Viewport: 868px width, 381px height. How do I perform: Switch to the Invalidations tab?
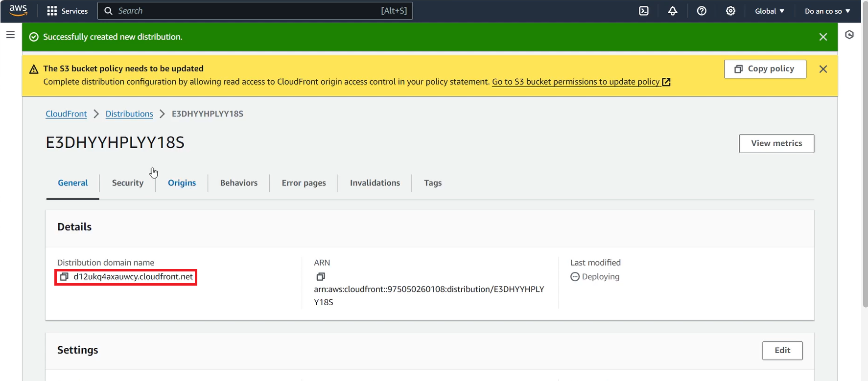point(375,183)
